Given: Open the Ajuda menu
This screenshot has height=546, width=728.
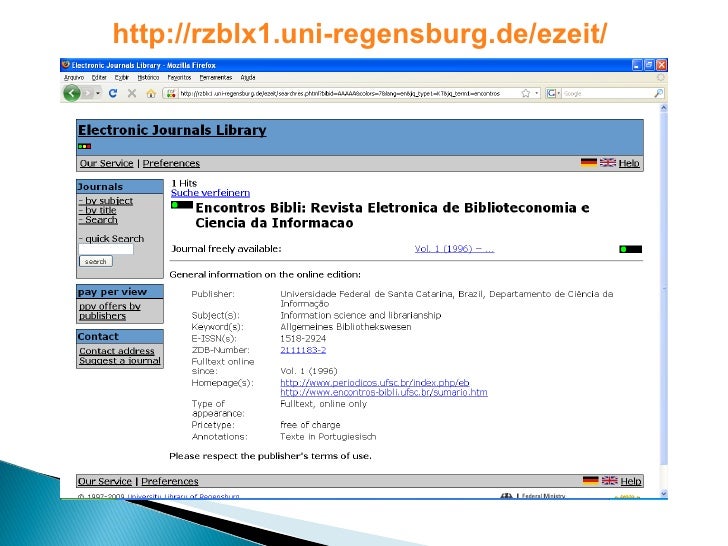Looking at the screenshot, I should pyautogui.click(x=248, y=78).
